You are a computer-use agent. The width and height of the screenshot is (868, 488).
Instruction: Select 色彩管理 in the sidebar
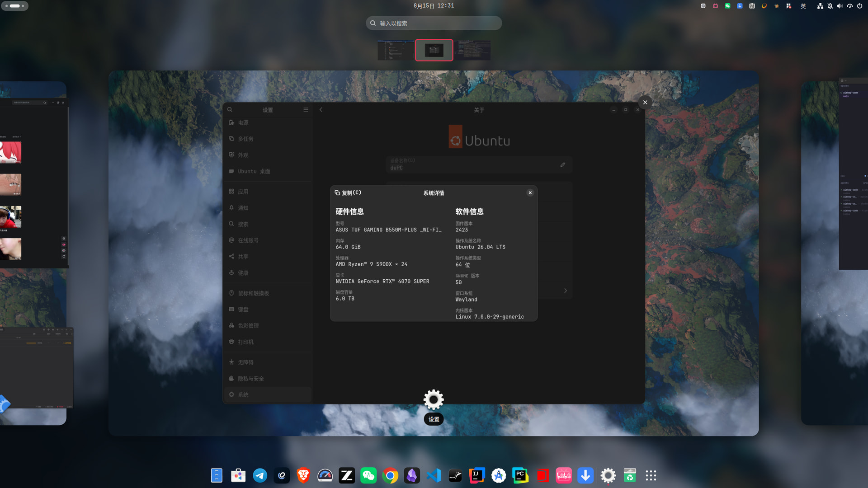pyautogui.click(x=268, y=326)
